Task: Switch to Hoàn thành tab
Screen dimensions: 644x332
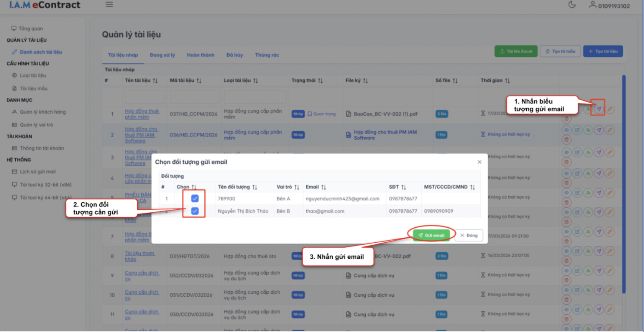Action: click(200, 55)
